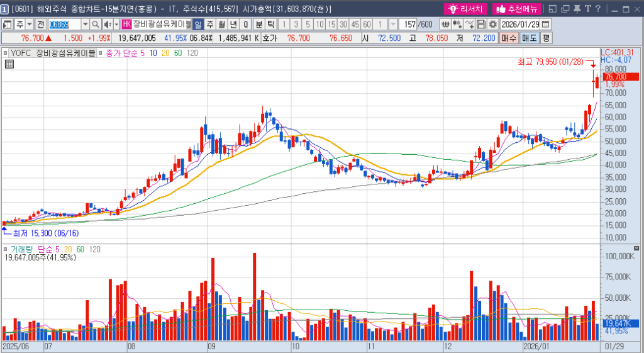
Task: Click the pin window icon
Action: point(575,9)
